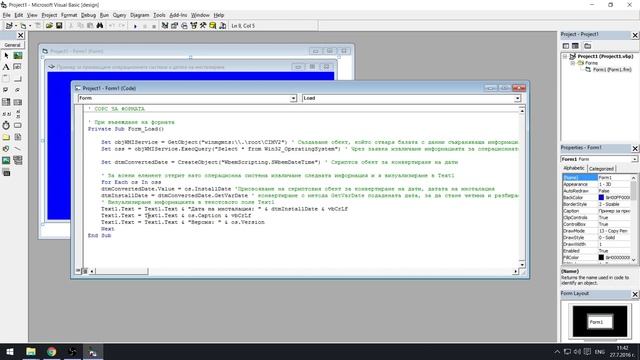Open the Object dropdown showing Form
640x360 pixels.
tap(293, 98)
